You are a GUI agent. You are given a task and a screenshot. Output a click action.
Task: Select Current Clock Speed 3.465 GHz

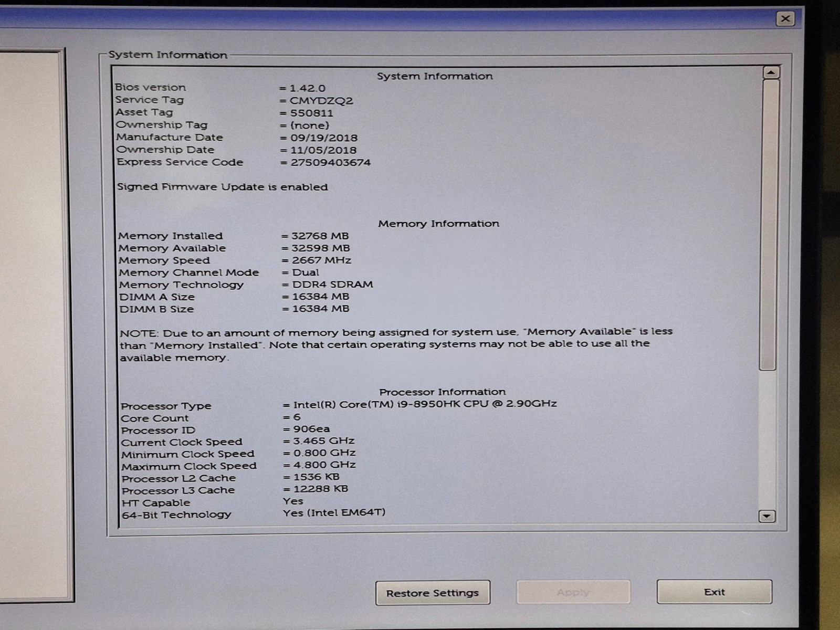pos(324,441)
